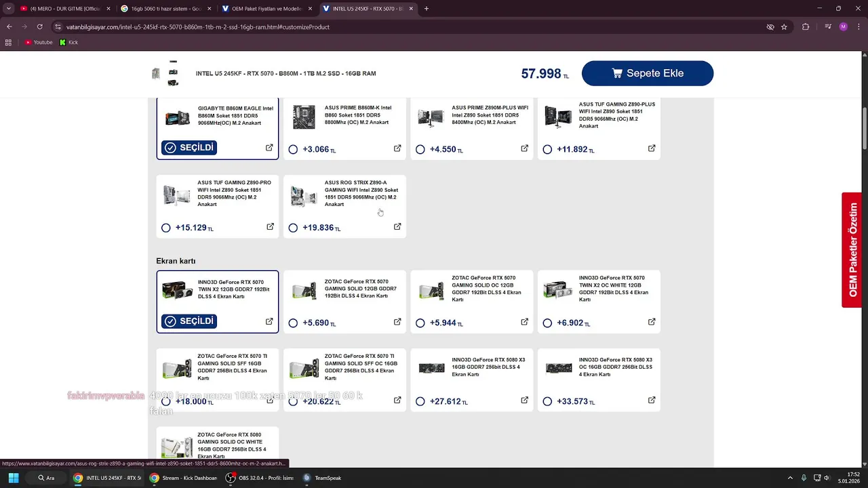Open TeamSpeak from taskbar
Screen dimensions: 868x488
[322, 478]
